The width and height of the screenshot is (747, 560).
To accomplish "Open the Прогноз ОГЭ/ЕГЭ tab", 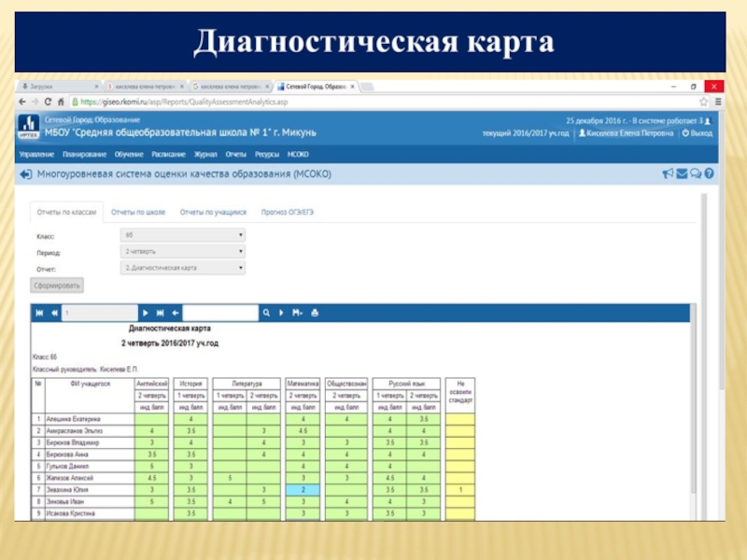I will click(x=288, y=212).
